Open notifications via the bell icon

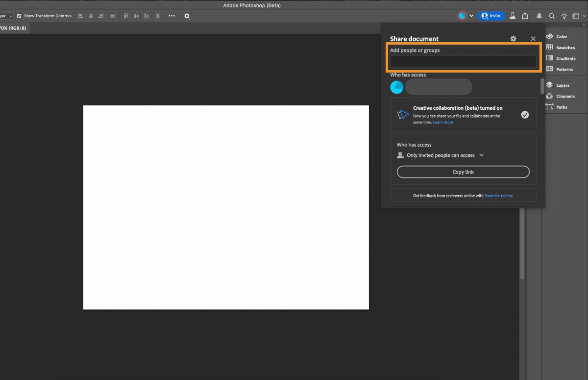click(539, 16)
